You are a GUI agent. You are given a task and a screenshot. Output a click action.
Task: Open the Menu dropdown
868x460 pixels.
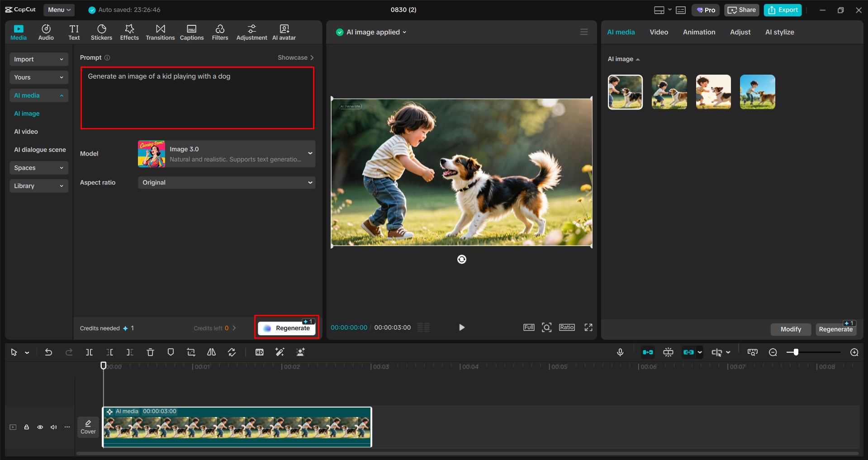(x=58, y=9)
